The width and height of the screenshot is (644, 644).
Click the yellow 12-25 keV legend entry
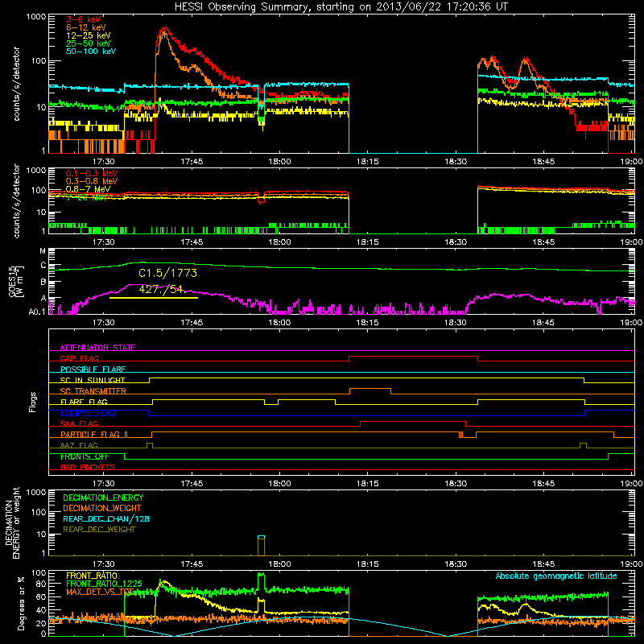click(x=89, y=35)
